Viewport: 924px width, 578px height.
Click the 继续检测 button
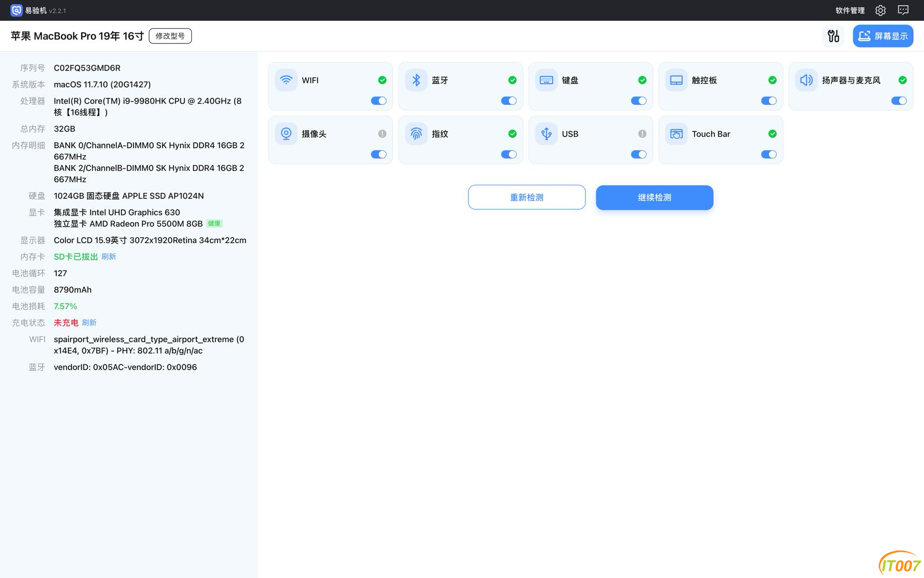point(654,197)
